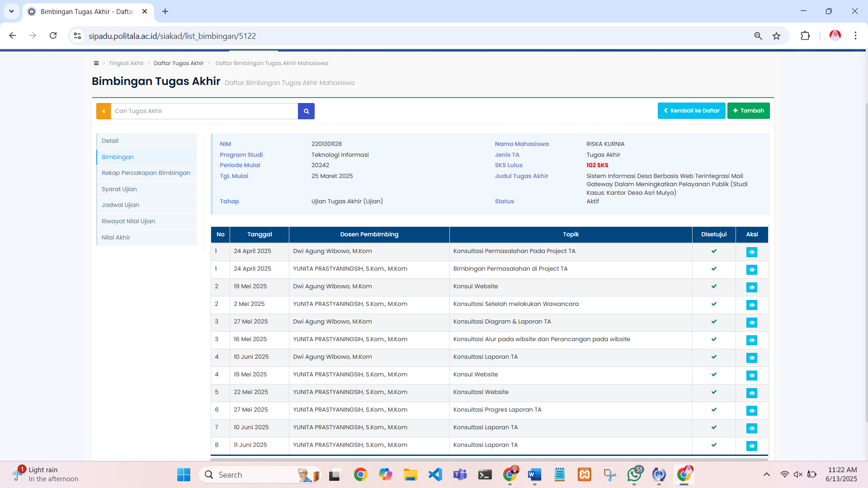Screen dimensions: 868x488
Task: Click the Cari Tugas Akhir search field
Action: coord(204,111)
